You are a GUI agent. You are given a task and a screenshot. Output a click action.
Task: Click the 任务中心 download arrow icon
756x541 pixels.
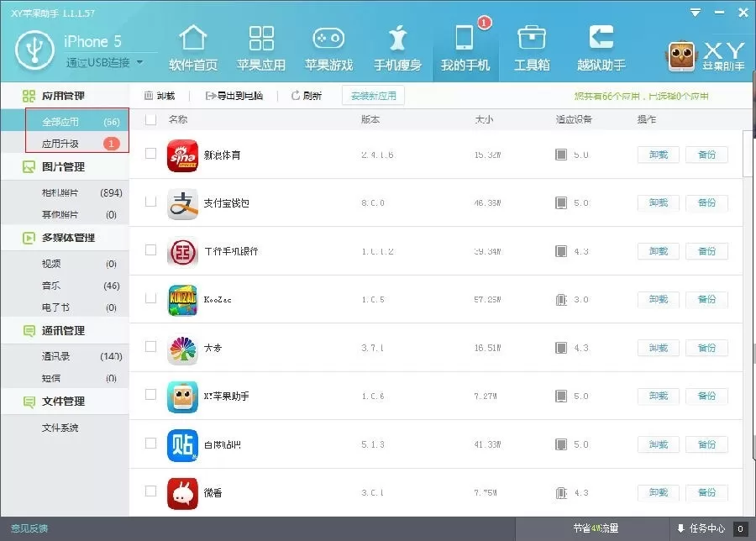pos(680,528)
